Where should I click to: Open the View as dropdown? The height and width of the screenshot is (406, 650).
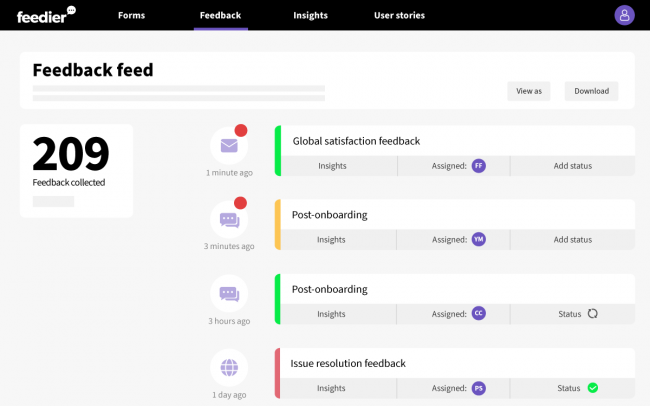529,91
